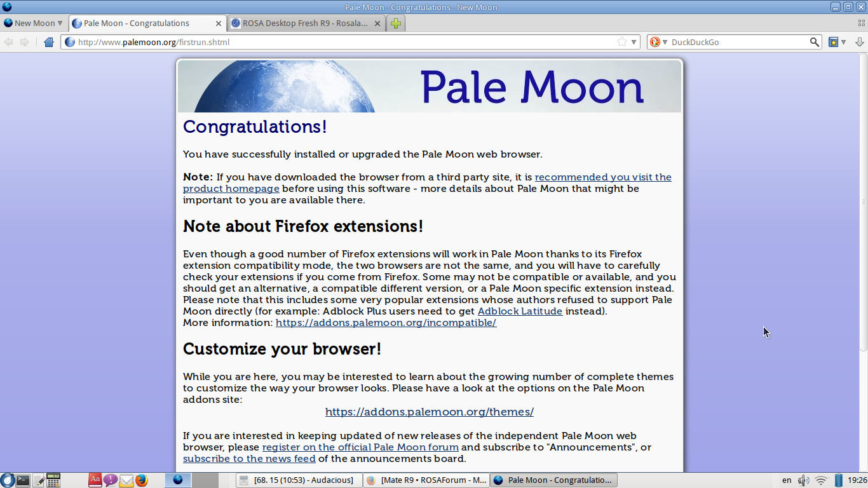Click the 19:26 clock in the panel
Viewport: 868px width, 488px height.
click(857, 480)
